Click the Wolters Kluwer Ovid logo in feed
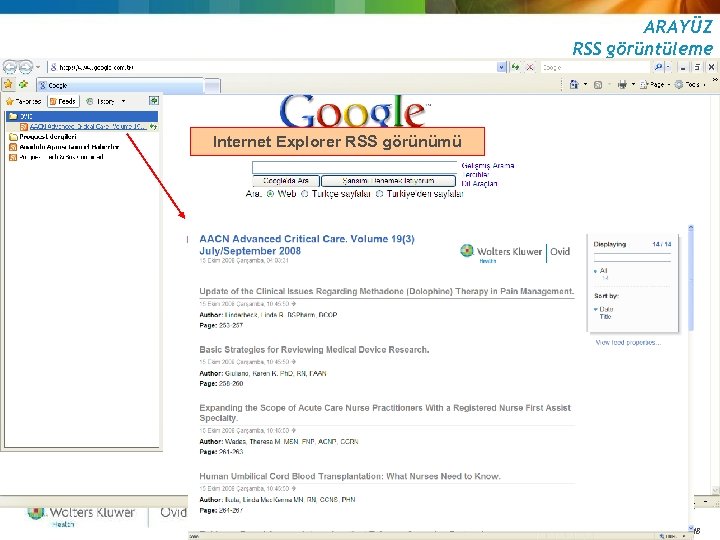This screenshot has height=540, width=720. tap(515, 252)
